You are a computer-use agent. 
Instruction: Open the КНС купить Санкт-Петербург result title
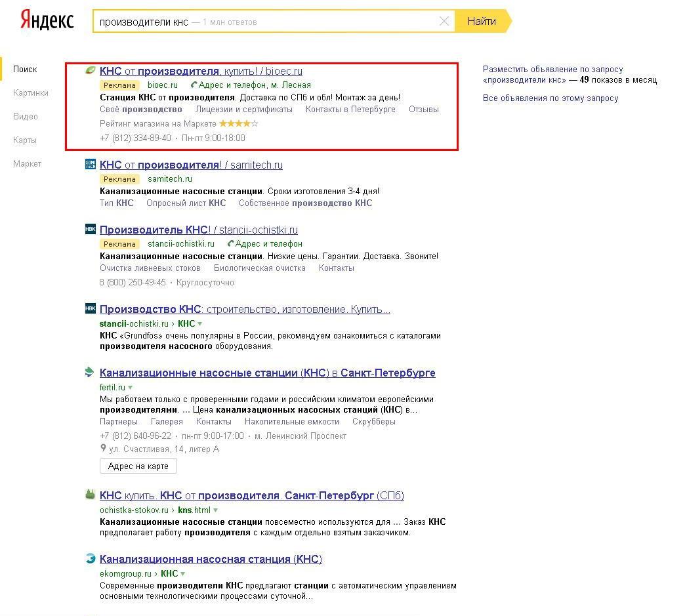[x=252, y=495]
